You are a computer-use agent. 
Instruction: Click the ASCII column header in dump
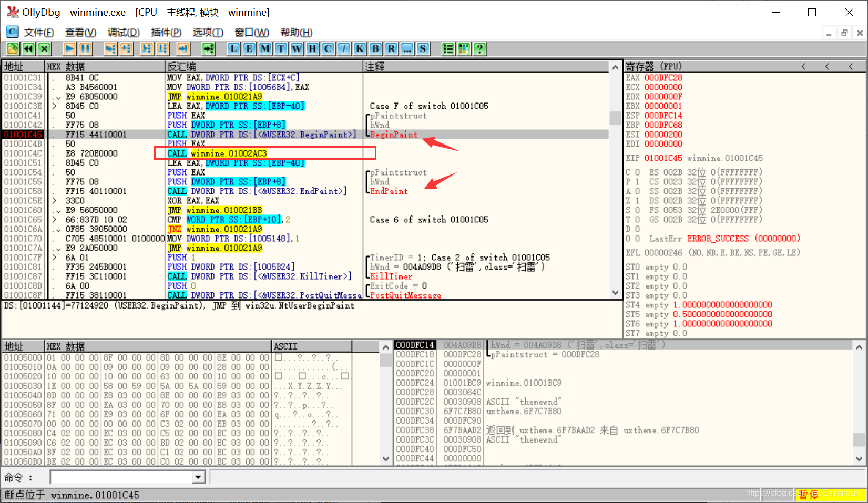point(312,346)
